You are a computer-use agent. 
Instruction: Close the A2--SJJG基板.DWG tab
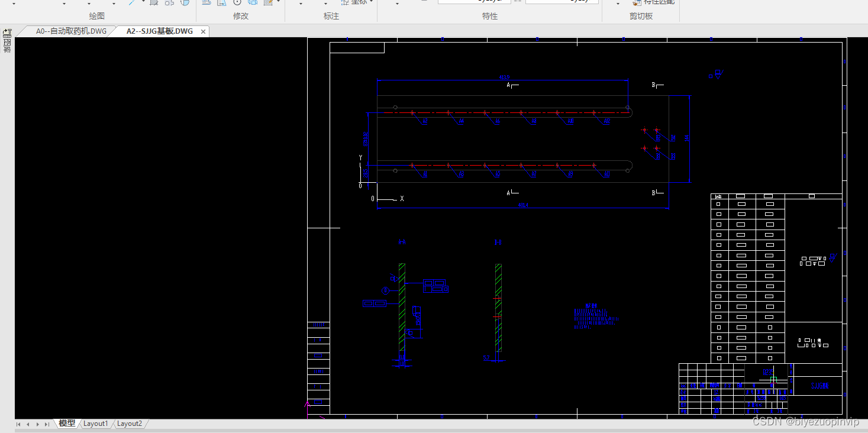click(x=204, y=31)
